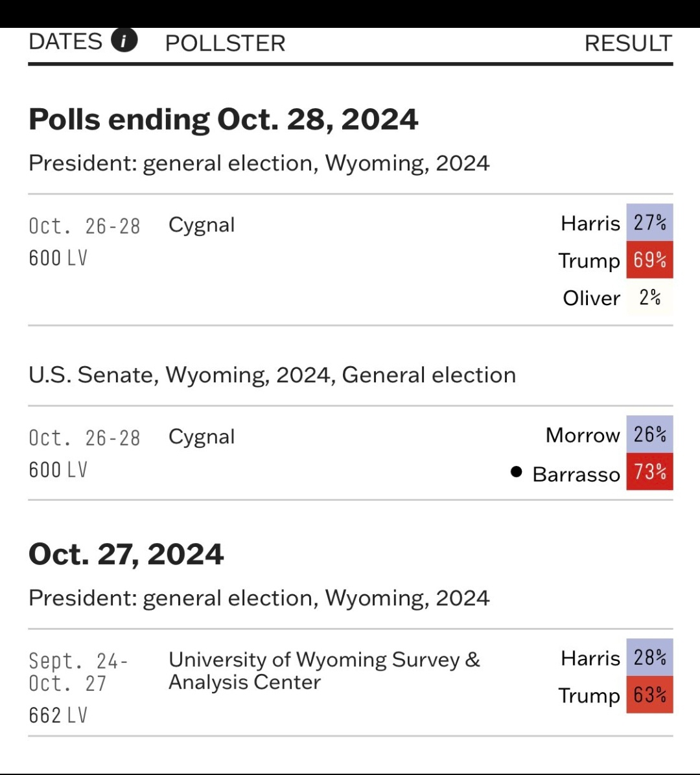Click Oliver's 2% result box

point(649,297)
